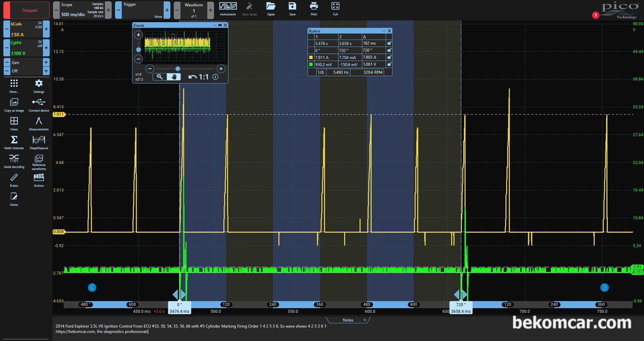
Task: Select Copy as image
Action: click(x=14, y=105)
